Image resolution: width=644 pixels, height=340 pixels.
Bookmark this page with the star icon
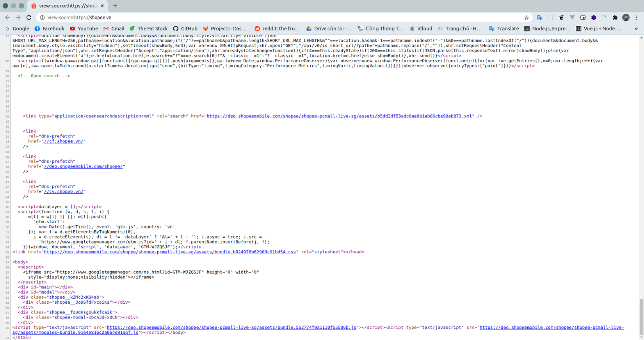pos(527,18)
